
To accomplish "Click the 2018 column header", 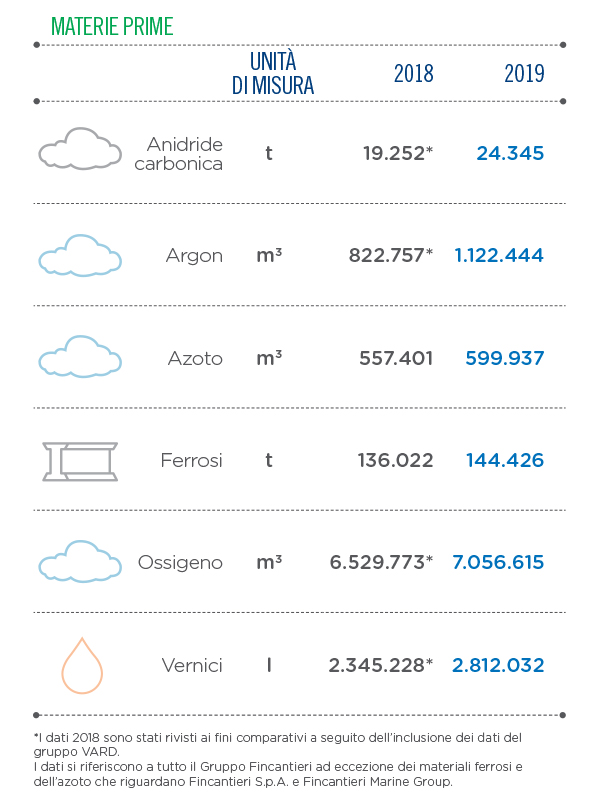I will click(x=414, y=73).
